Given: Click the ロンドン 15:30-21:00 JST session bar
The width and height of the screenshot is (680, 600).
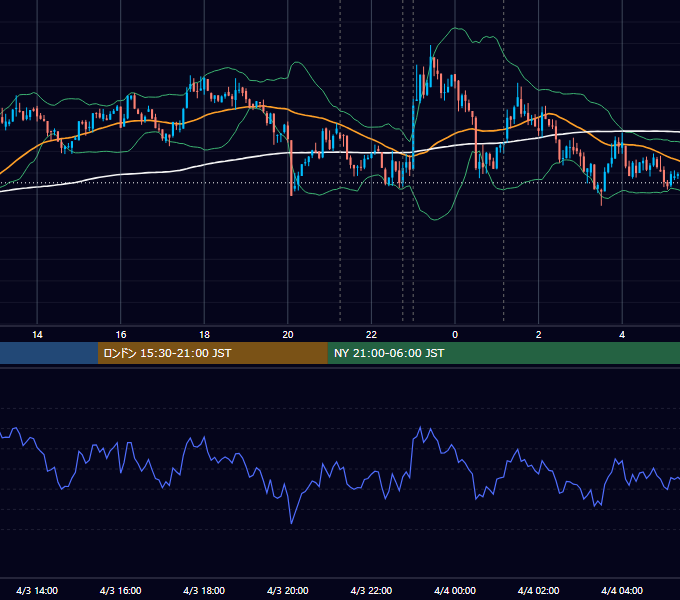Looking at the screenshot, I should click(212, 353).
